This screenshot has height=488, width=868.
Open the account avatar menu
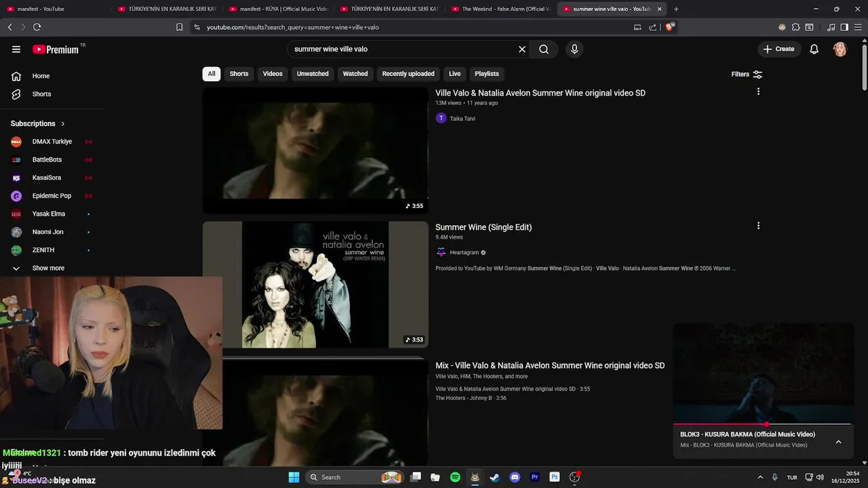tap(840, 49)
